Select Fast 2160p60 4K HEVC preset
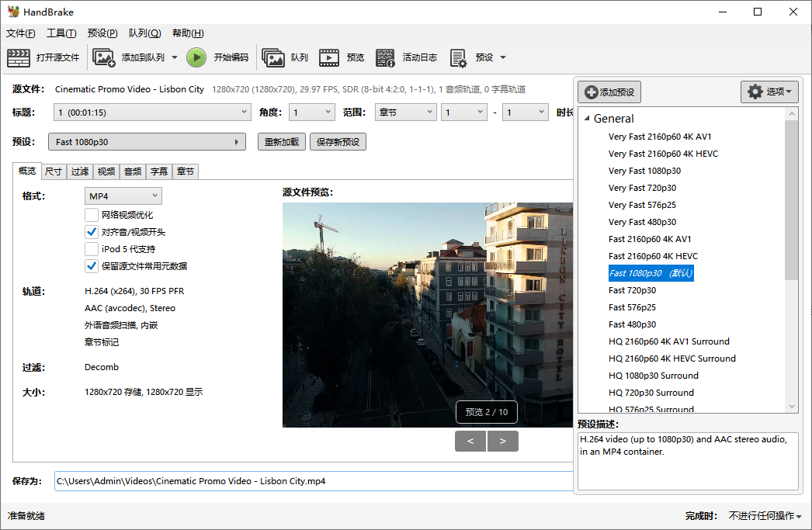Viewport: 812px width, 530px height. pos(653,256)
